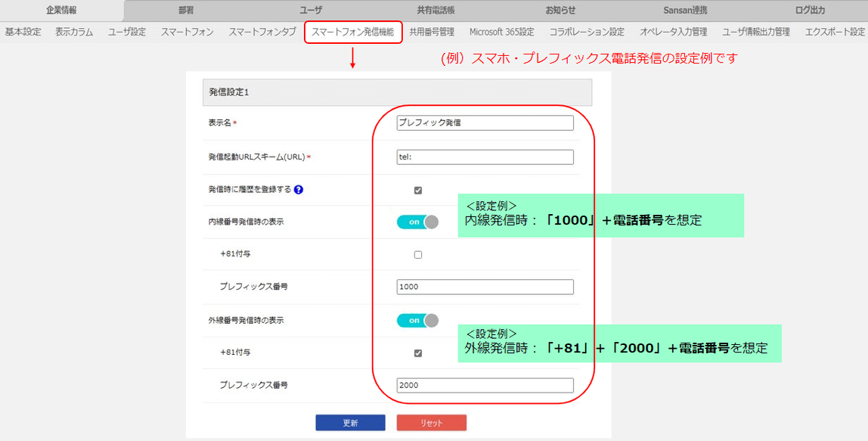The width and height of the screenshot is (868, 441).
Task: Go to Microsoft 365設定 sub-tab
Action: pyautogui.click(x=501, y=32)
